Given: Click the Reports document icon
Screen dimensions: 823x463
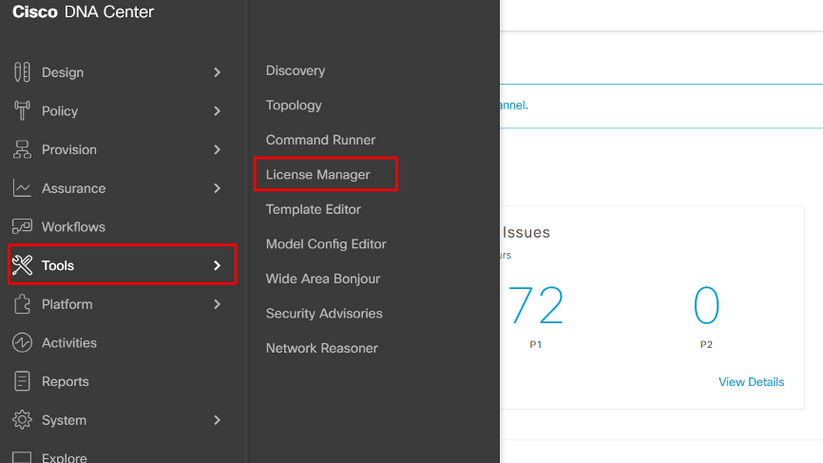Looking at the screenshot, I should (x=22, y=381).
